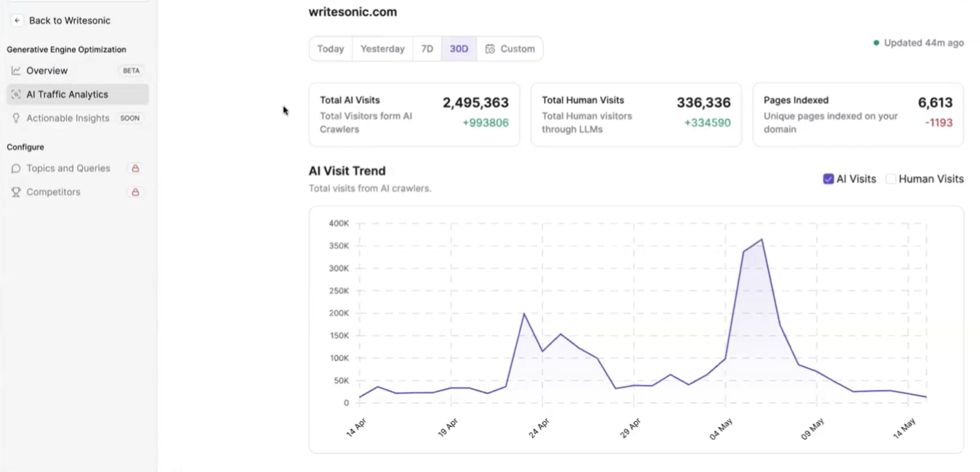Enable the Human Visits checkbox
Image resolution: width=980 pixels, height=472 pixels.
tap(891, 179)
